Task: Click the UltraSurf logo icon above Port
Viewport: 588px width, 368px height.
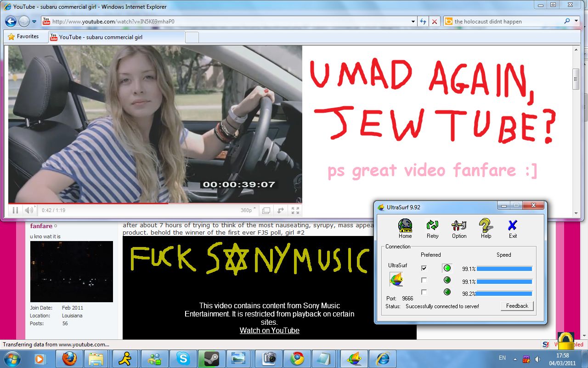Action: pos(396,279)
